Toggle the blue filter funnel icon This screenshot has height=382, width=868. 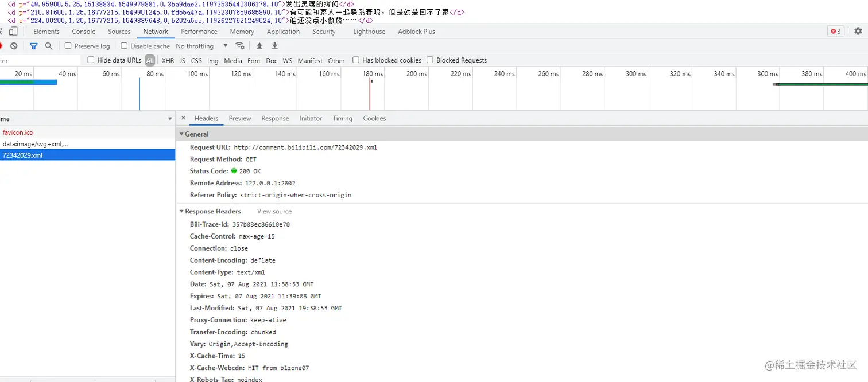click(x=34, y=46)
